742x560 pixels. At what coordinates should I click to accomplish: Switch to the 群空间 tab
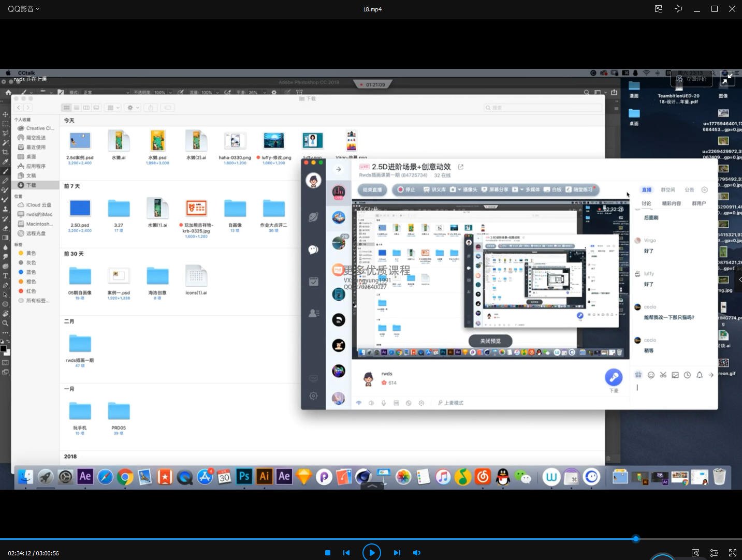(668, 190)
